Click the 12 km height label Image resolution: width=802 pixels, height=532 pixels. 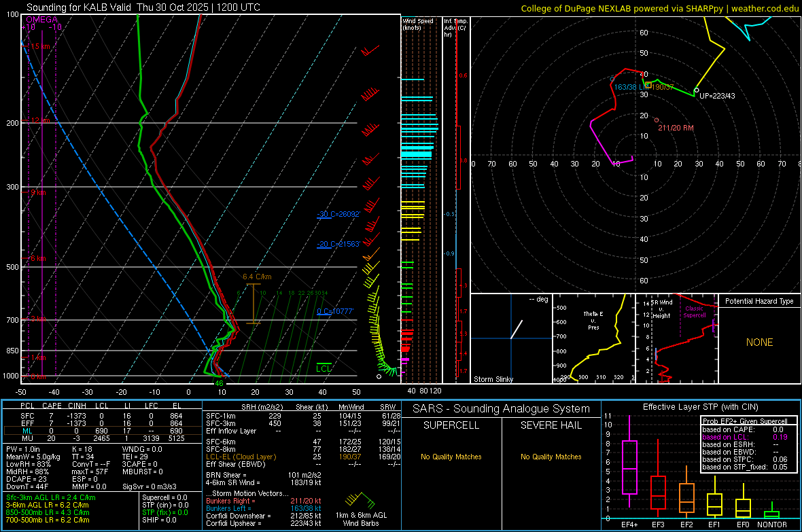tap(40, 120)
